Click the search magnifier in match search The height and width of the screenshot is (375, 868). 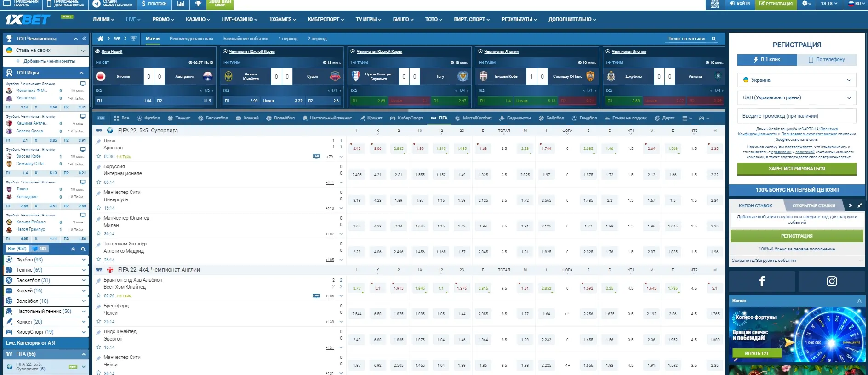[x=714, y=39]
